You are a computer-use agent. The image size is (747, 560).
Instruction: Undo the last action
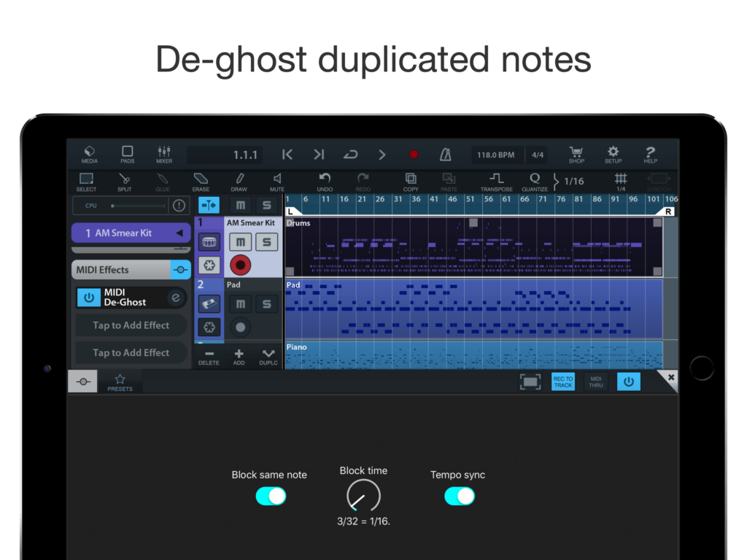(x=325, y=182)
